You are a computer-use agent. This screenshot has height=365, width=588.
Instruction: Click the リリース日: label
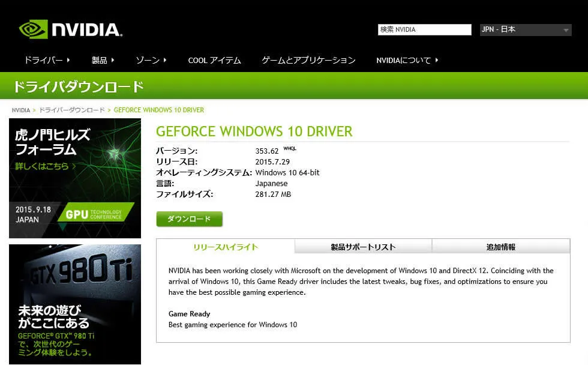176,161
